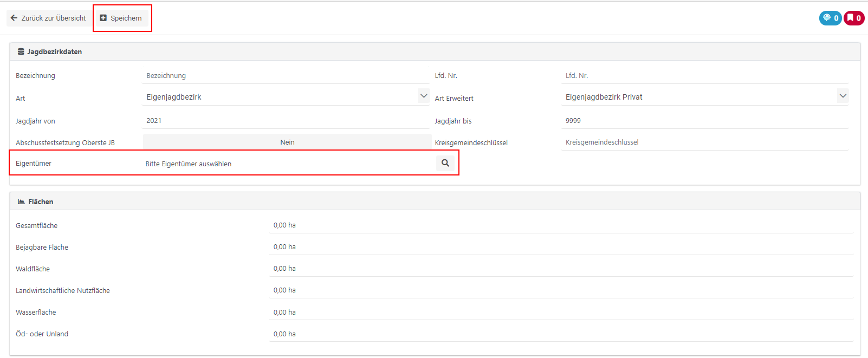Screen dimensions: 868x358
Task: Click the Öd- oder Unland value field
Action: [561, 334]
